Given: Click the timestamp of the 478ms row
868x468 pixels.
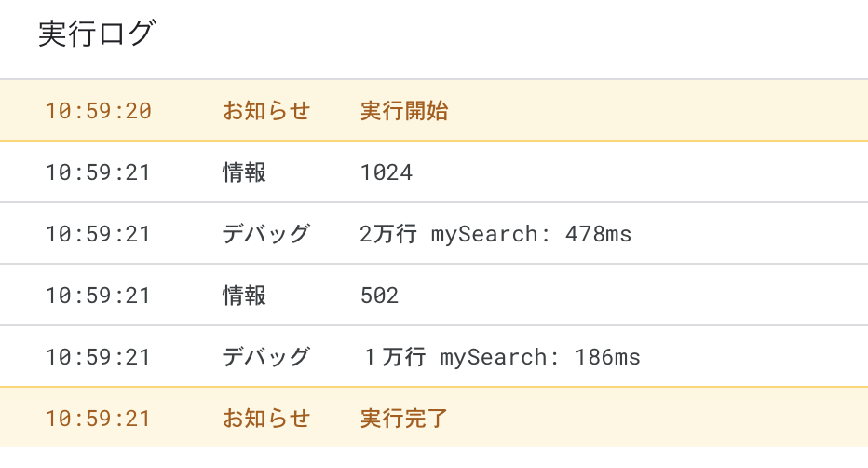Looking at the screenshot, I should click(98, 234).
